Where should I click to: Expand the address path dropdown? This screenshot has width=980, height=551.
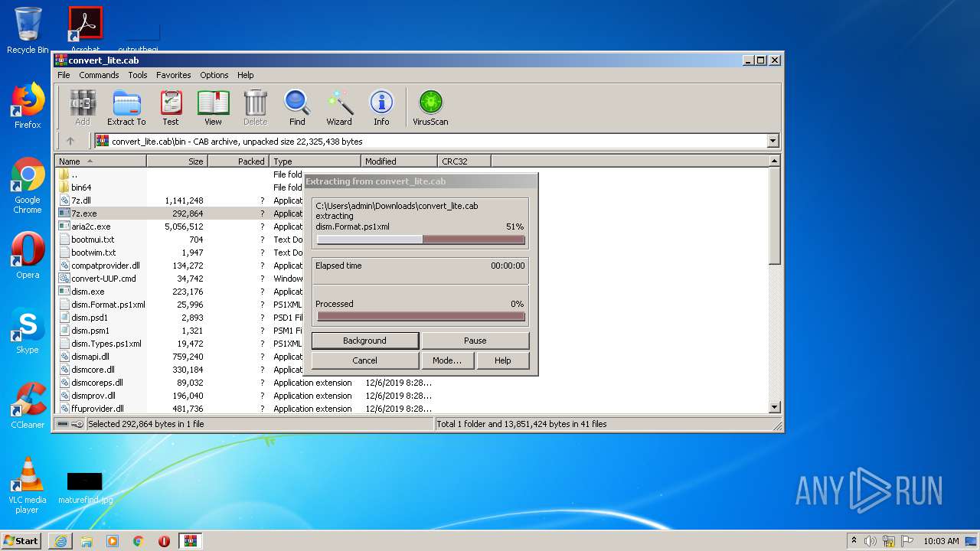coord(773,141)
